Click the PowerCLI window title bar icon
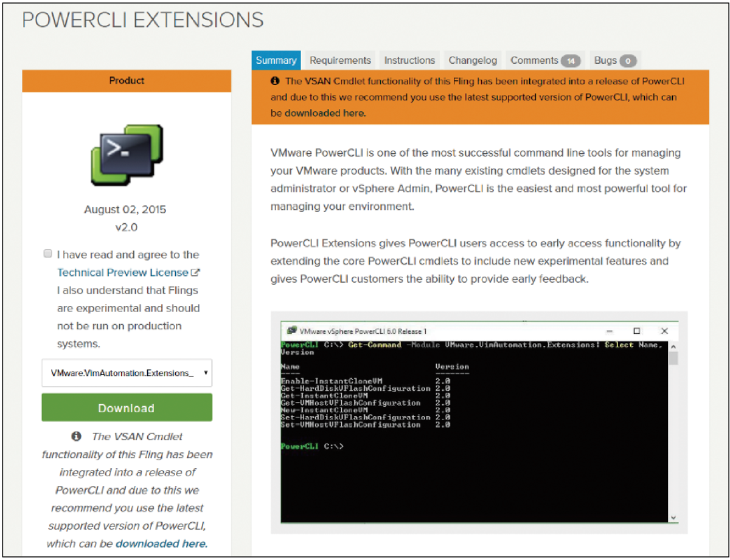 tap(292, 331)
